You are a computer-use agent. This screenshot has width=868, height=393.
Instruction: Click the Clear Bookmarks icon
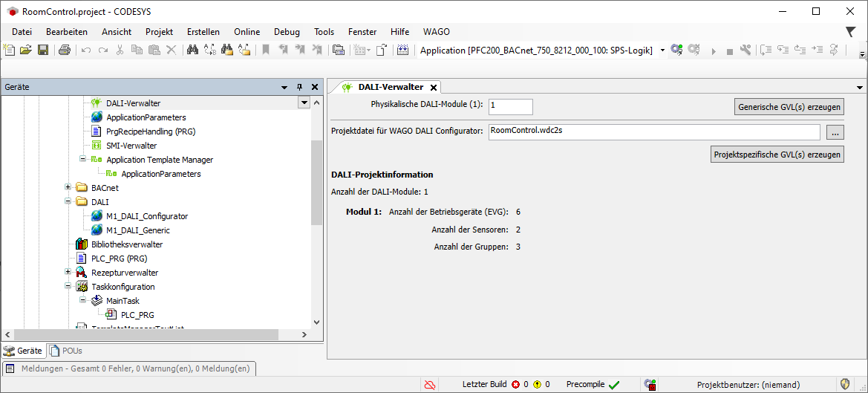click(317, 51)
